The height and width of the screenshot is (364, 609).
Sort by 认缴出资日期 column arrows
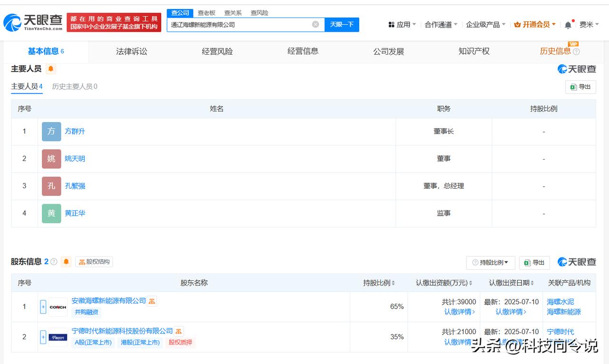click(532, 283)
